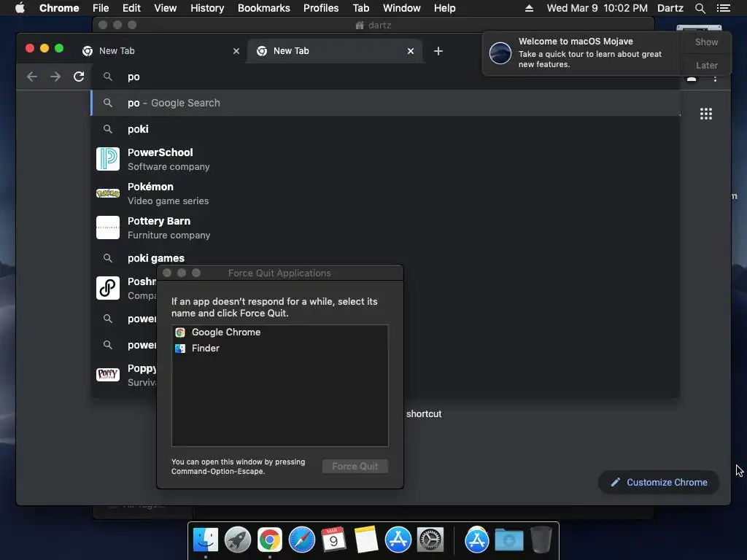Open the Chrome application menu

point(59,8)
